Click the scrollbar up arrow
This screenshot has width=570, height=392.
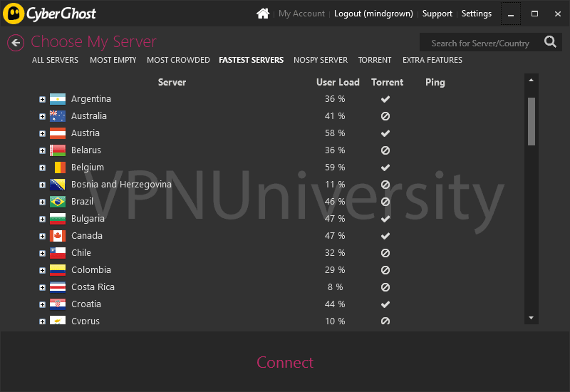pyautogui.click(x=531, y=80)
